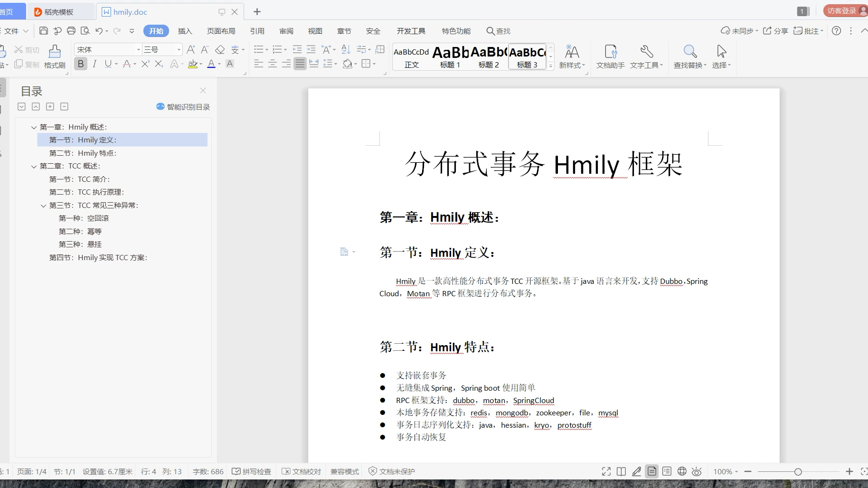Toggle Italic formatting

click(94, 64)
